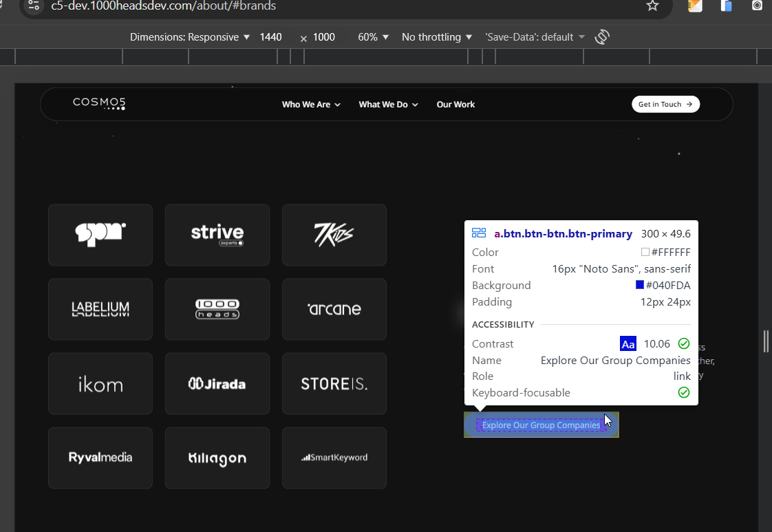Click the Explore Our Group Companies button
Image resolution: width=772 pixels, height=532 pixels.
tap(541, 425)
